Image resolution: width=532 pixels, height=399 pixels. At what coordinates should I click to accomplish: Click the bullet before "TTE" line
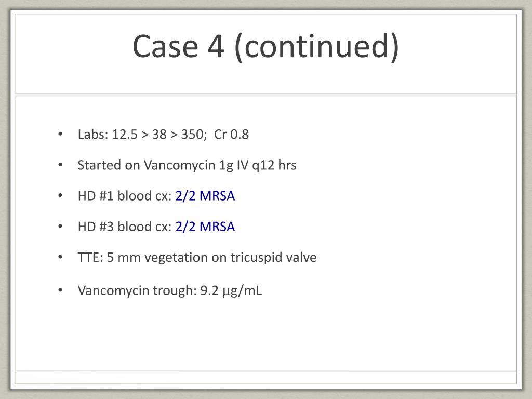[x=60, y=257]
